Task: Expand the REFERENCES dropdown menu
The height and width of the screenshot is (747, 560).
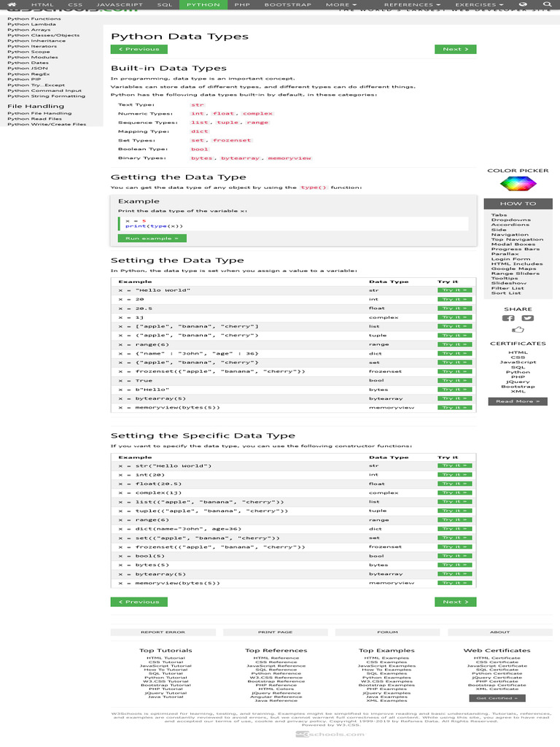Action: (x=412, y=4)
